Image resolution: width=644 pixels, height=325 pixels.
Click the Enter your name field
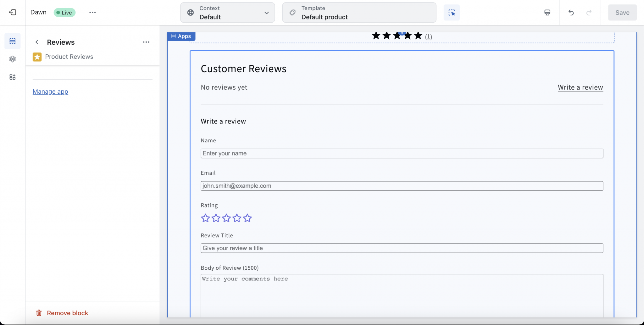pos(402,153)
